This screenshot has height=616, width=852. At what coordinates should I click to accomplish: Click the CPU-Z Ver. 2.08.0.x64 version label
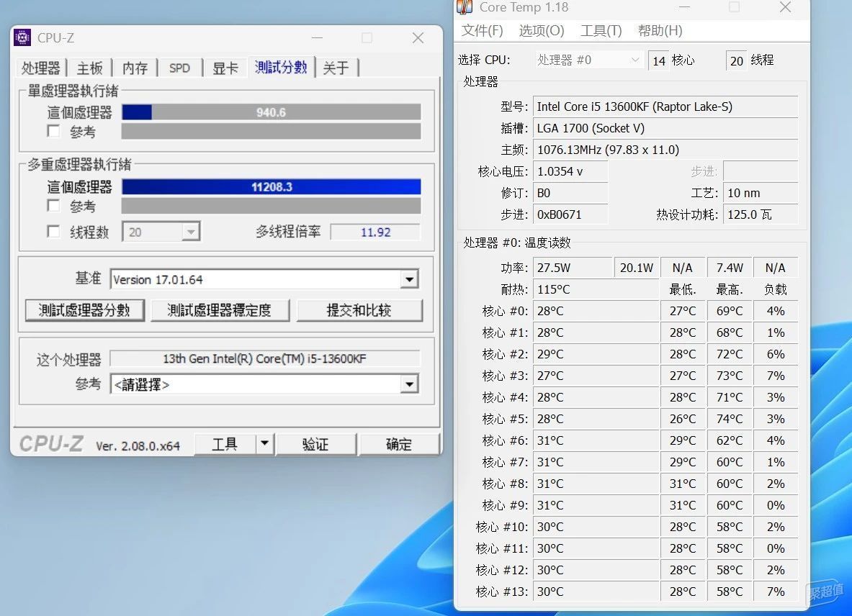tap(138, 446)
